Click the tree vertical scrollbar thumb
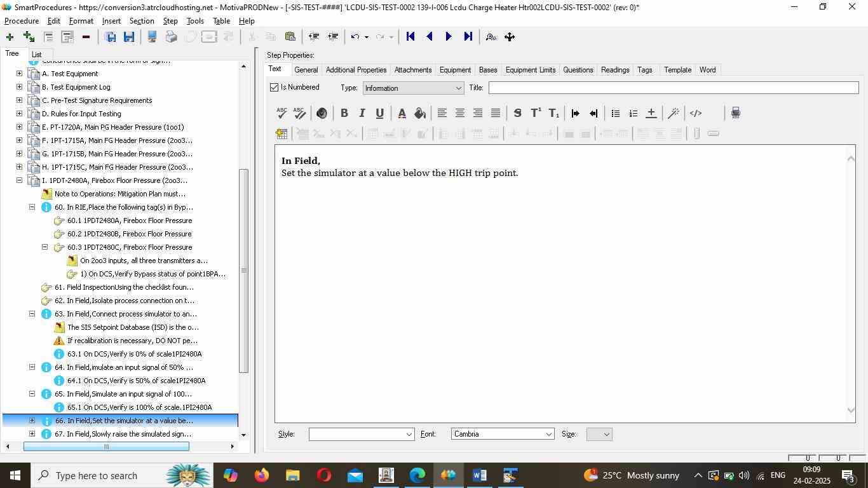Viewport: 868px width, 488px height. pyautogui.click(x=243, y=271)
